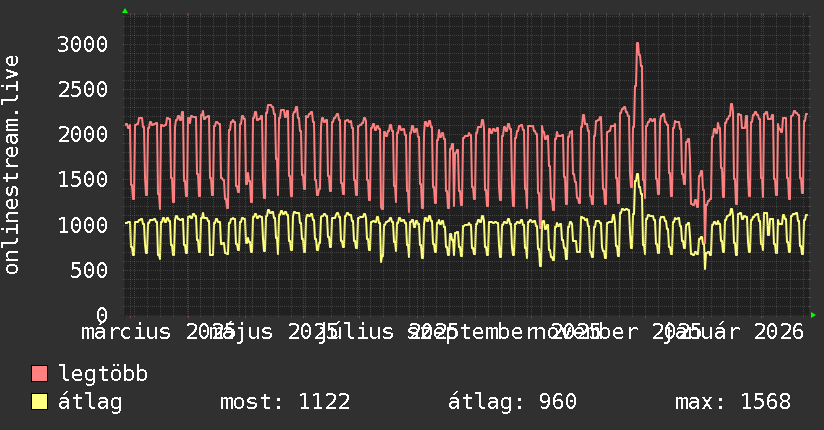Click the átlag legend label next to yellow swatch

click(x=90, y=402)
